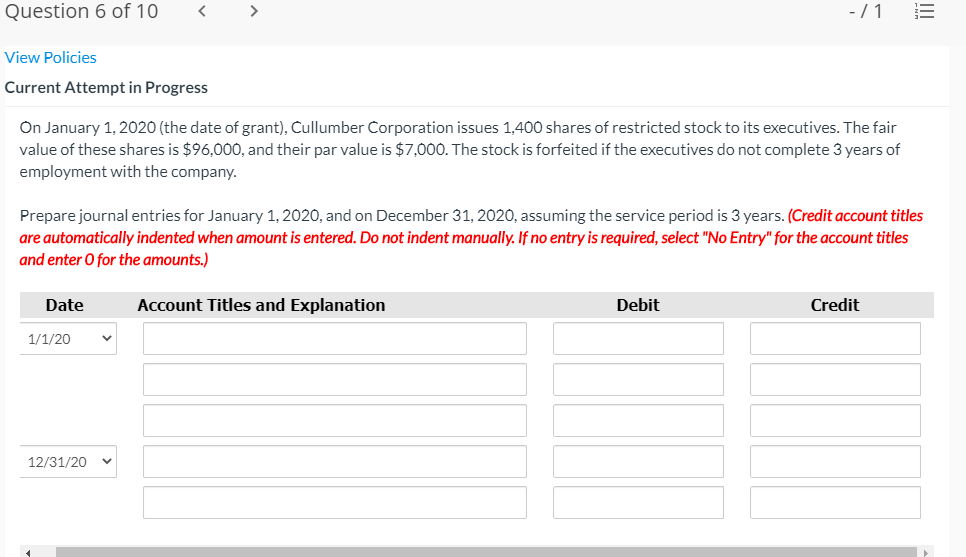966x557 pixels.
Task: Click second account title field under 12/31/20
Action: pos(335,502)
